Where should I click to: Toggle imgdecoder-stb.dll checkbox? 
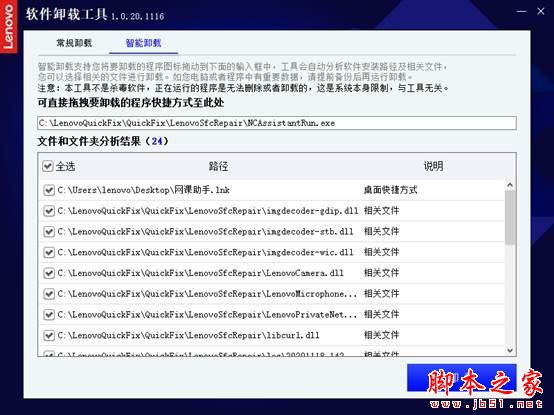(x=49, y=232)
